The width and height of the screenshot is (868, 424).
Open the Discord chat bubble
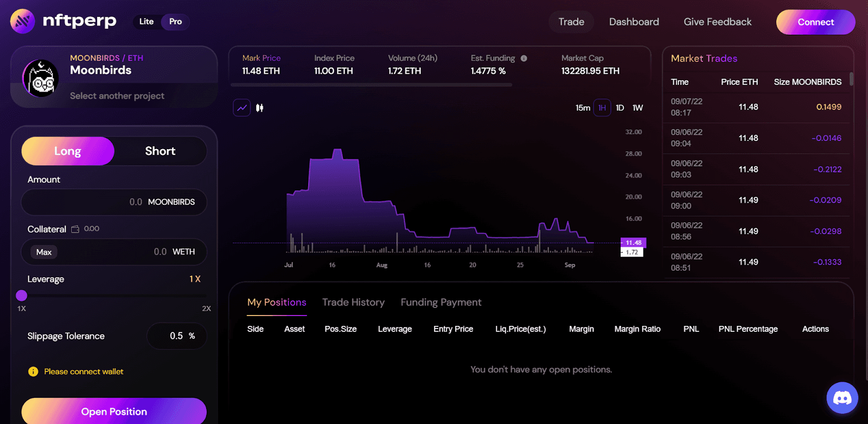(842, 398)
